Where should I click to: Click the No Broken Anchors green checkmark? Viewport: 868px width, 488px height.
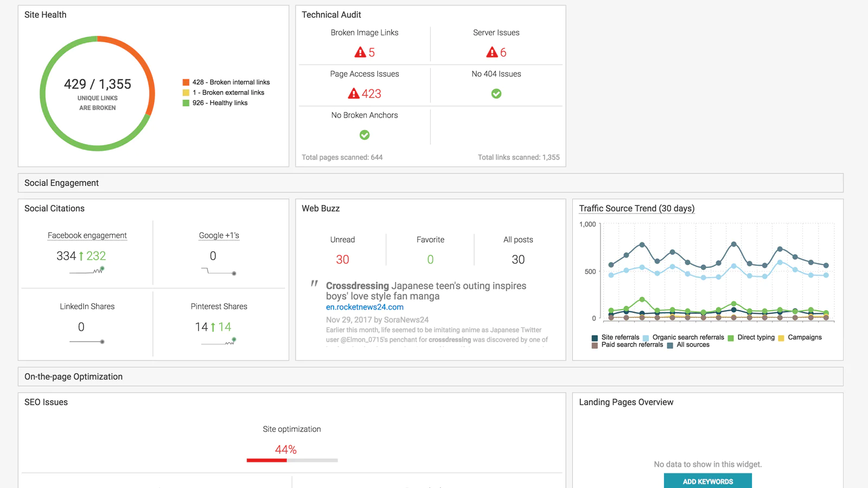365,135
